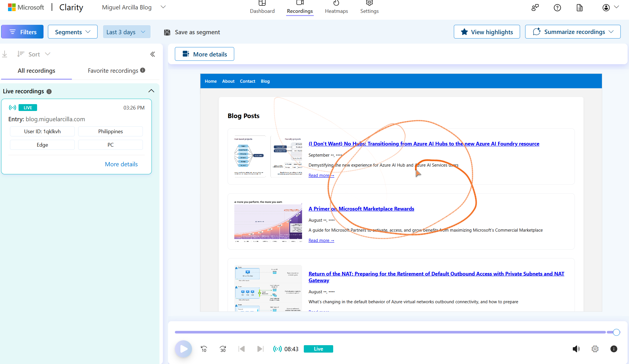Open the documentation page icon
629x364 pixels.
579,8
